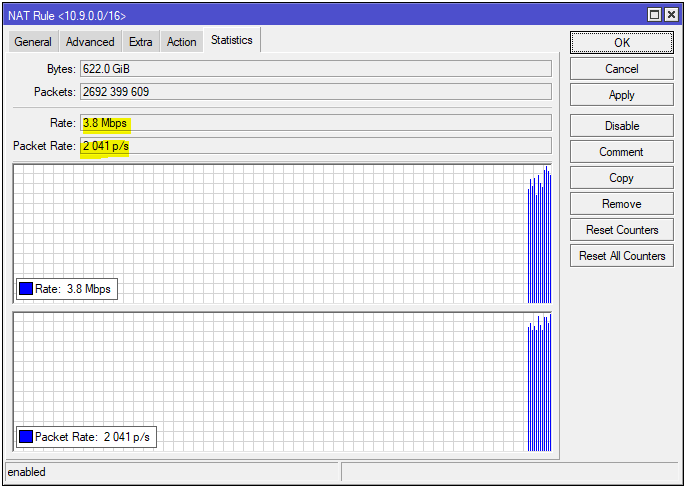The width and height of the screenshot is (693, 493).
Task: Copy the NAT rule
Action: click(x=621, y=178)
